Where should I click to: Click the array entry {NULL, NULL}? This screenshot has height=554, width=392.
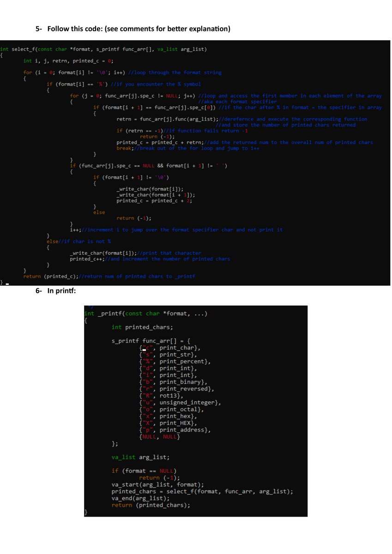coord(159,437)
